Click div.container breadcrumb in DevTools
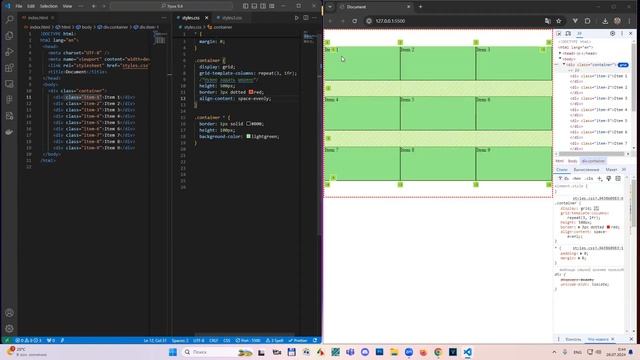 [593, 161]
